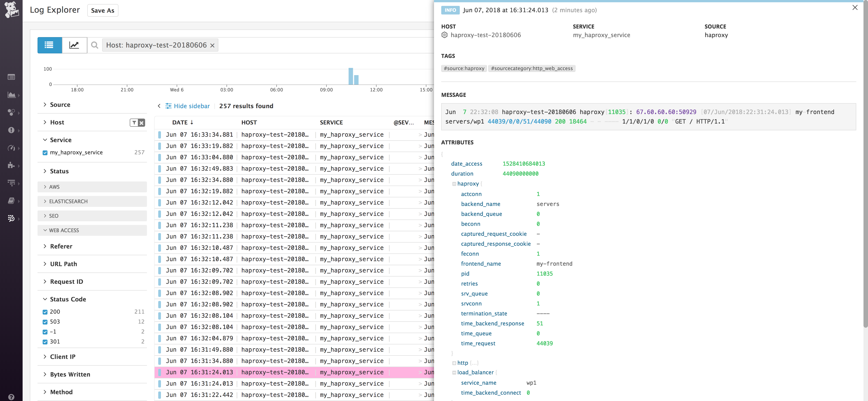Open Monitors exclamation icon in the sidebar
868x401 pixels.
click(12, 130)
